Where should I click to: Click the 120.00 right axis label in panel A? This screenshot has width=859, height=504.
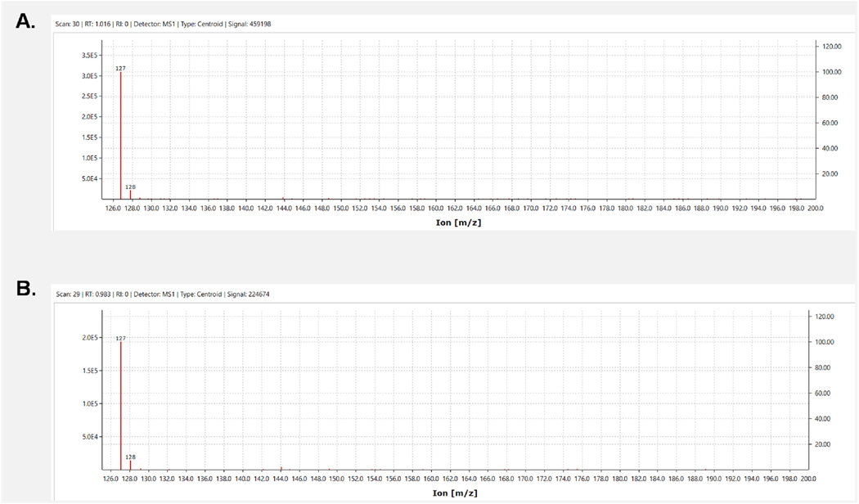832,47
